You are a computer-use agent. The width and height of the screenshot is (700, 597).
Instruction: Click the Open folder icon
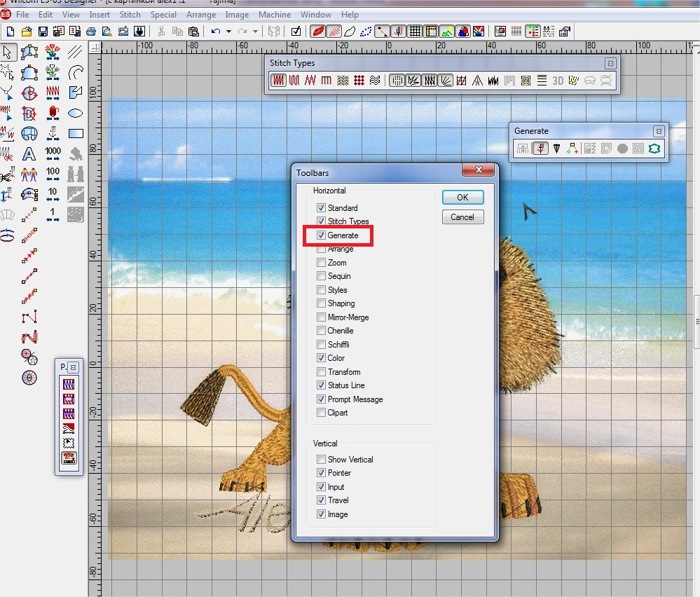coord(27,32)
